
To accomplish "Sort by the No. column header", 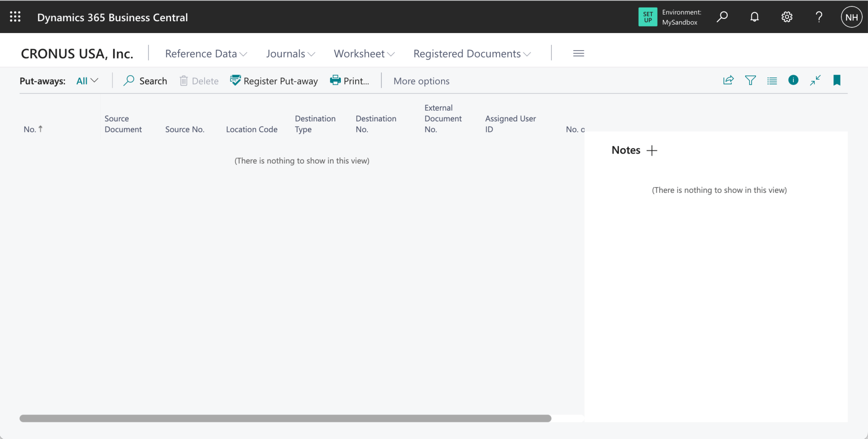I will click(33, 129).
